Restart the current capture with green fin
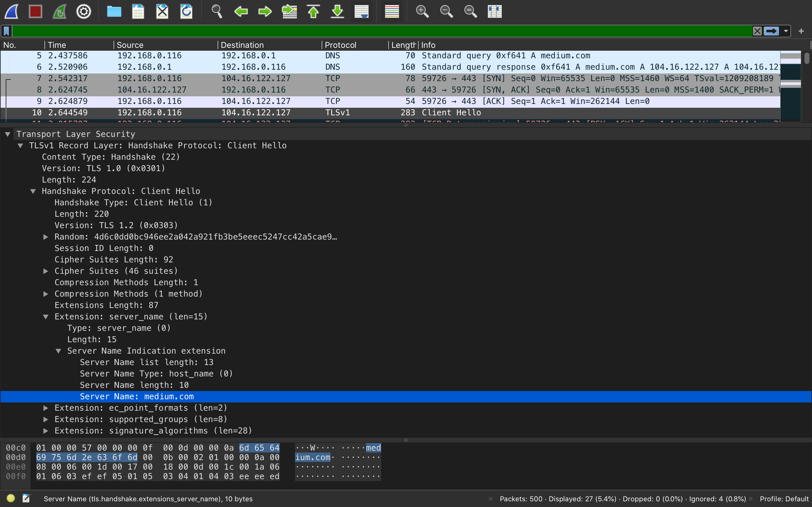 pos(60,12)
